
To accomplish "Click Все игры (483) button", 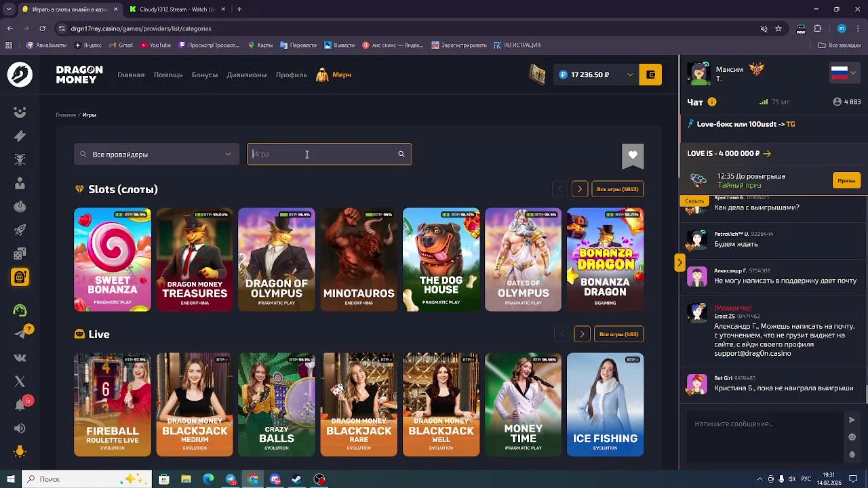I will pos(619,334).
